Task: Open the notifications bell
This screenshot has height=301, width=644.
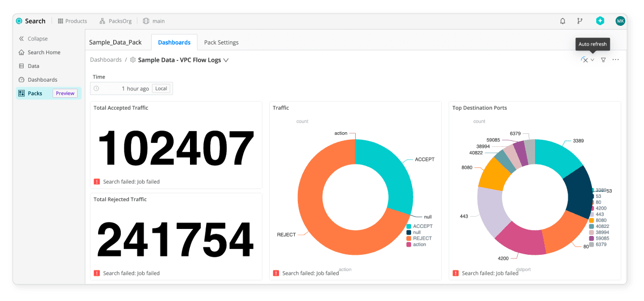Action: 562,21
